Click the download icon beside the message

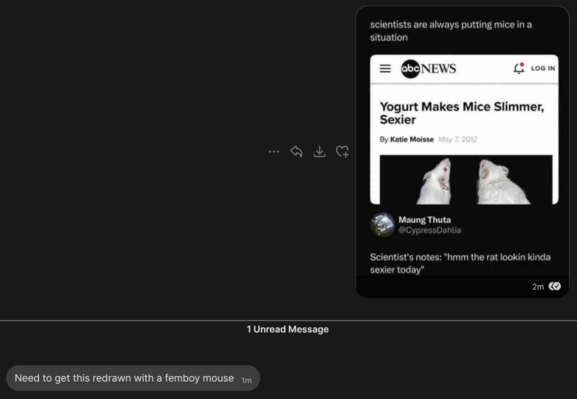[319, 151]
